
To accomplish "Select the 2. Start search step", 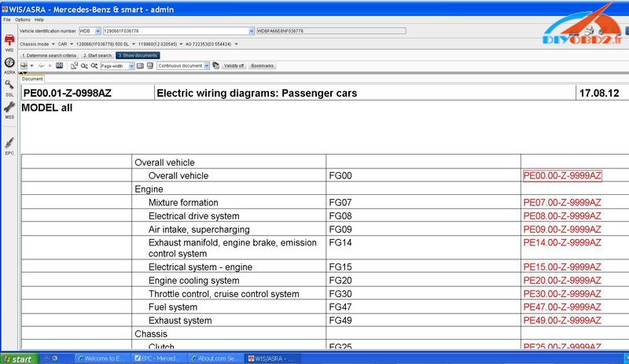I will [x=97, y=56].
